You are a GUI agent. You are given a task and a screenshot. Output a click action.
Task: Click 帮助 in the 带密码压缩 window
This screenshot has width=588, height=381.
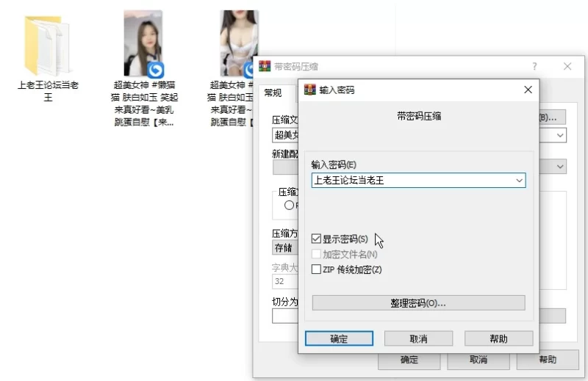(x=548, y=360)
